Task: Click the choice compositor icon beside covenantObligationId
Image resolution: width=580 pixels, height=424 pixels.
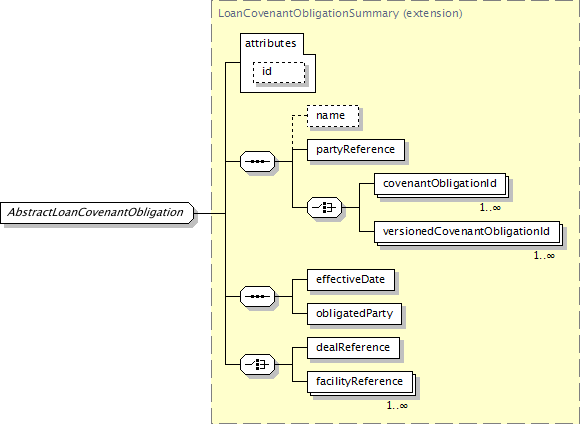Action: click(x=324, y=208)
